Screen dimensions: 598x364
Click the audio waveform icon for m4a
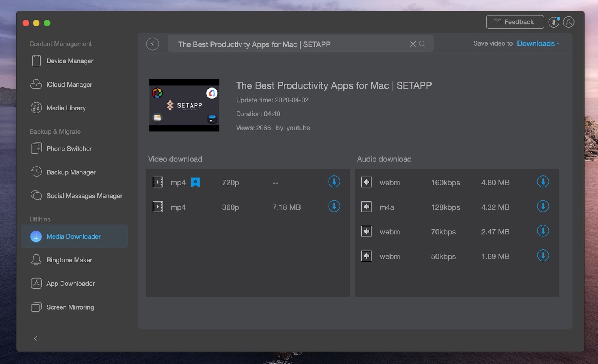[x=366, y=207]
